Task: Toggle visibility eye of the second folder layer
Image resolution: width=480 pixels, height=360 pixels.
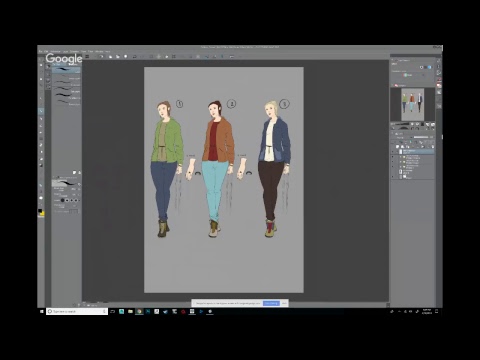Action: [393, 162]
